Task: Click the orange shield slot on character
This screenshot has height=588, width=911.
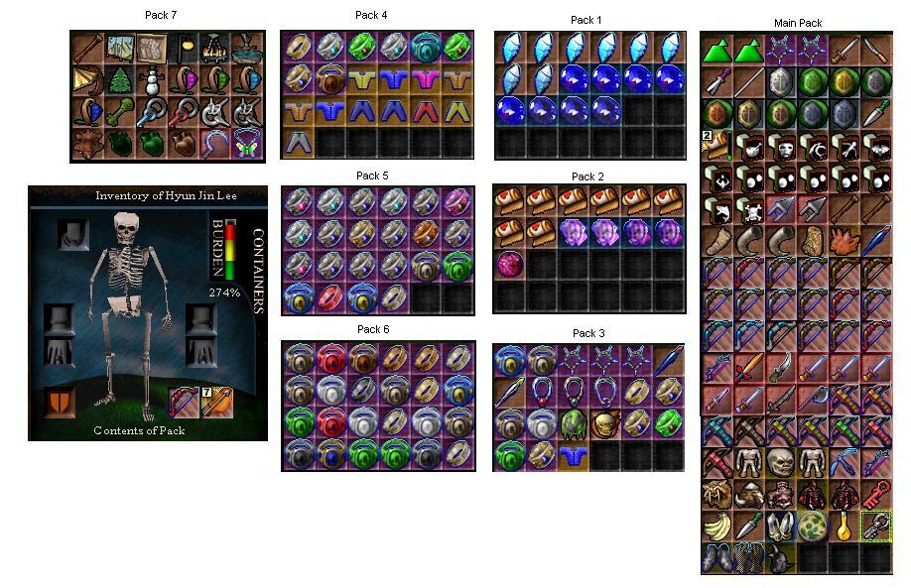Action: click(60, 403)
